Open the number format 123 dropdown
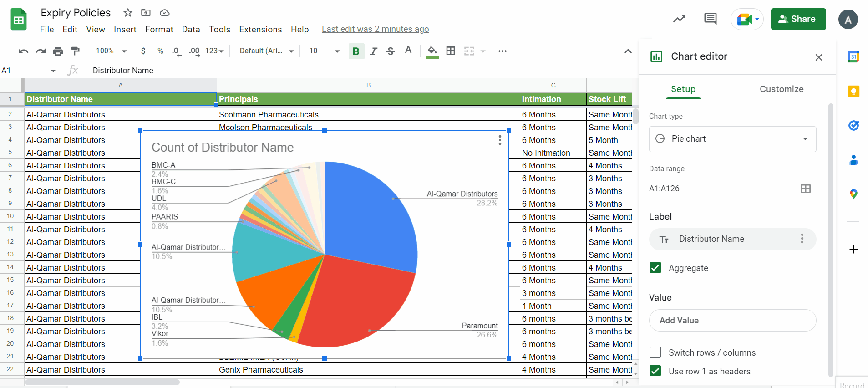The height and width of the screenshot is (388, 868). [x=214, y=51]
